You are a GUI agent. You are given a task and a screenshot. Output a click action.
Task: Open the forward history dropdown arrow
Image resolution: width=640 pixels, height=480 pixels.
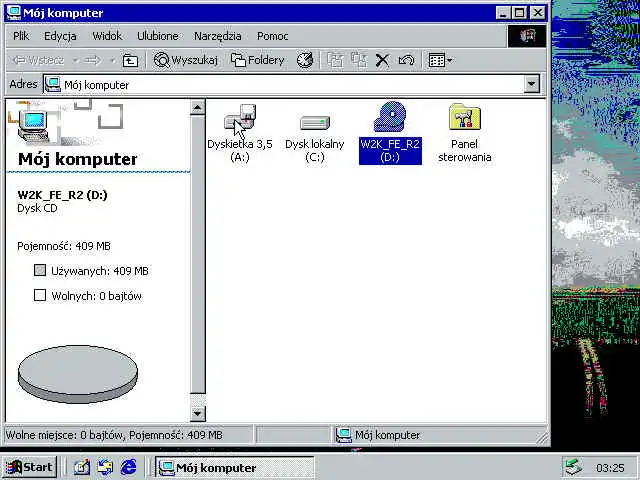click(x=112, y=60)
